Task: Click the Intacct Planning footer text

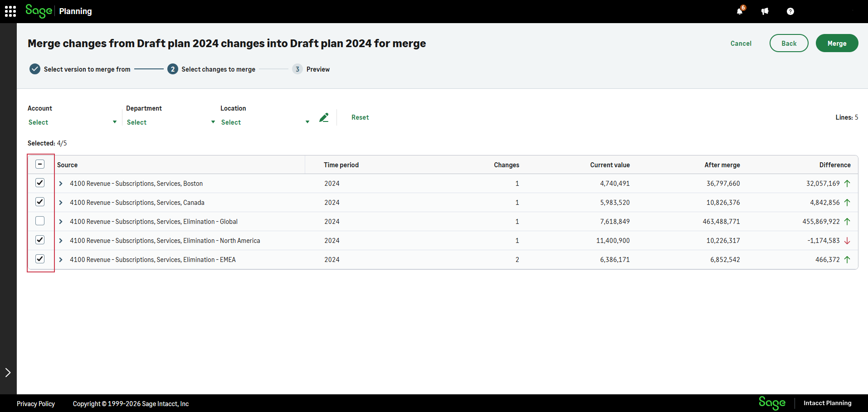Action: pyautogui.click(x=828, y=403)
